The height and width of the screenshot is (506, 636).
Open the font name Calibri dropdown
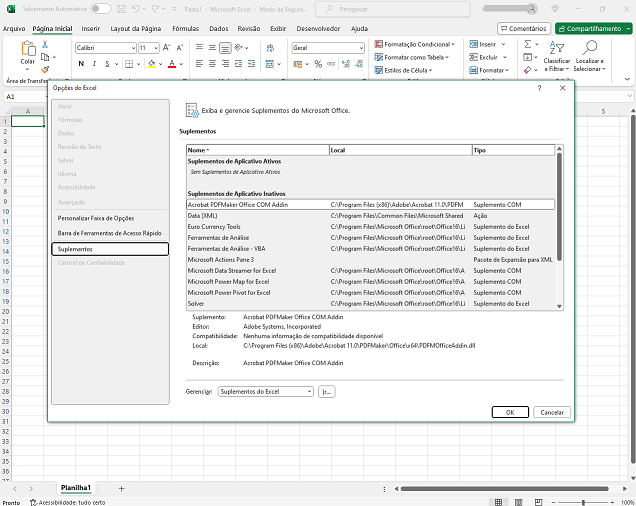point(133,48)
